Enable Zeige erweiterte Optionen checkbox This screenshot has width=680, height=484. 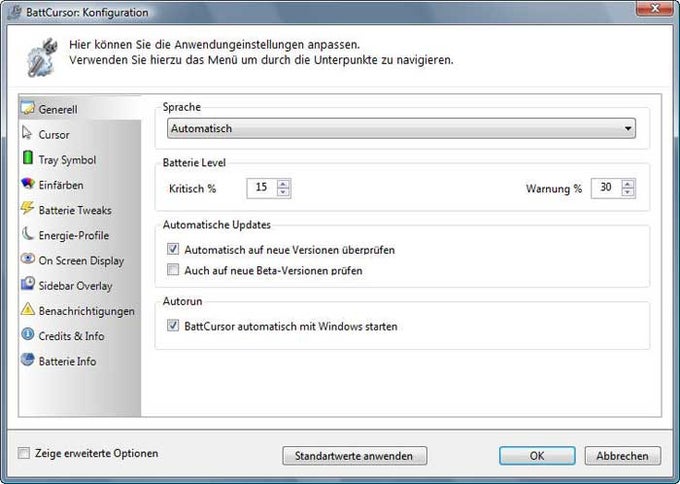(x=24, y=453)
